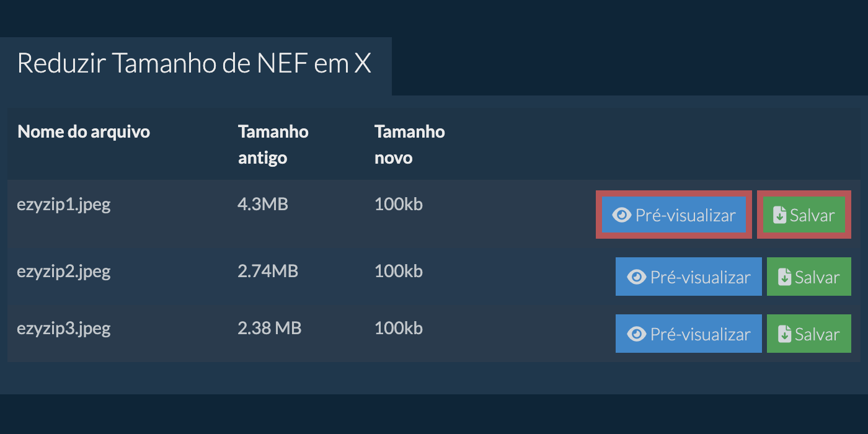Click the 'Tamanho antigo' column header

click(273, 144)
